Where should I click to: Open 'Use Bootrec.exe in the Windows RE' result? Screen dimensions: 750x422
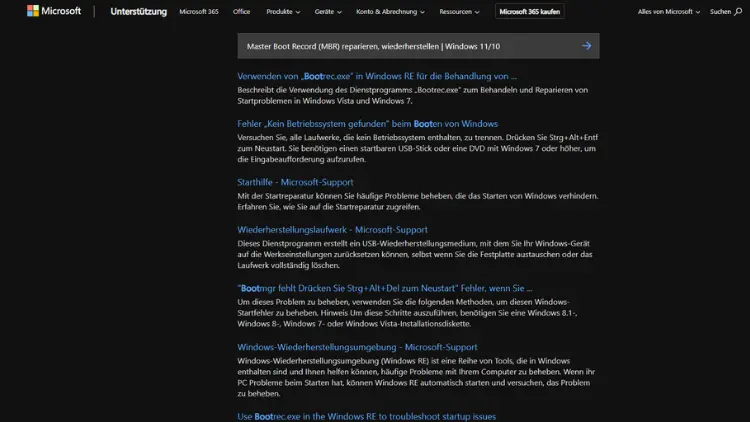coord(366,416)
